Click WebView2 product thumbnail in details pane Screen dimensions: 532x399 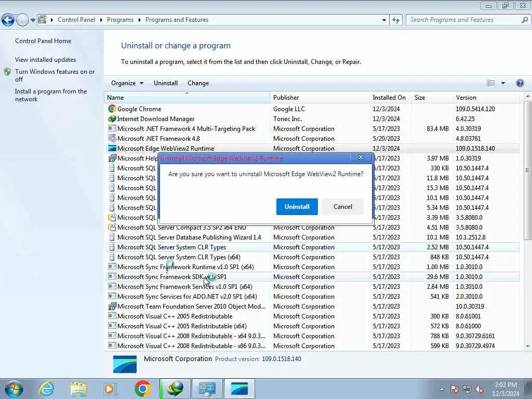pos(125,364)
